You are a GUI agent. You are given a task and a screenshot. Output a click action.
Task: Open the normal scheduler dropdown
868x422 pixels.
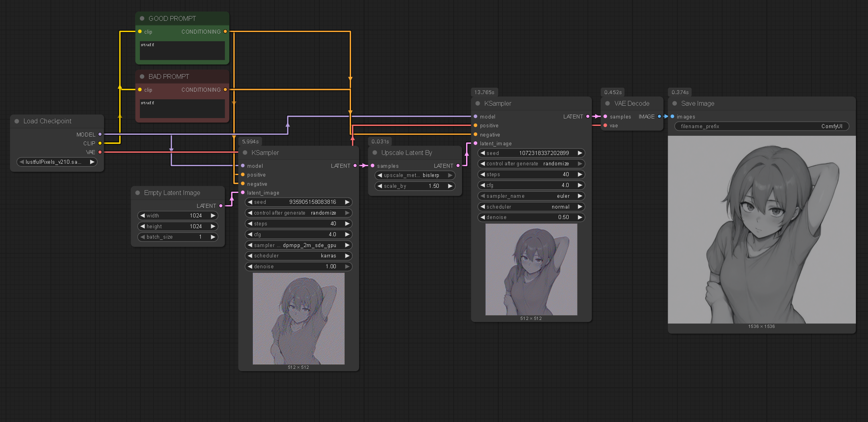[x=531, y=207]
